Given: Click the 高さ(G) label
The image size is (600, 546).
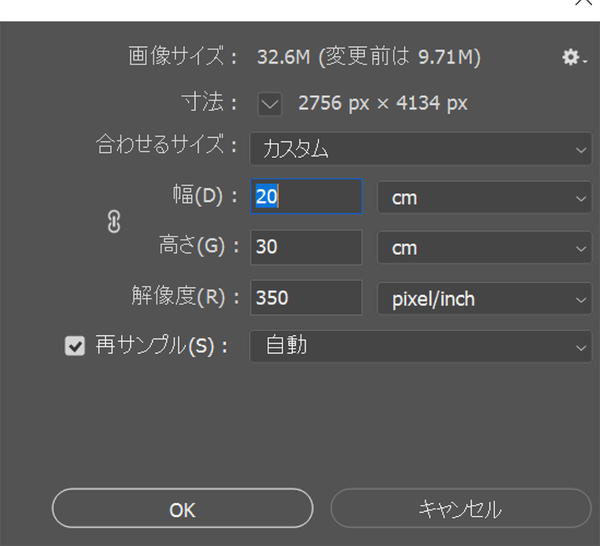Looking at the screenshot, I should click(x=200, y=247).
